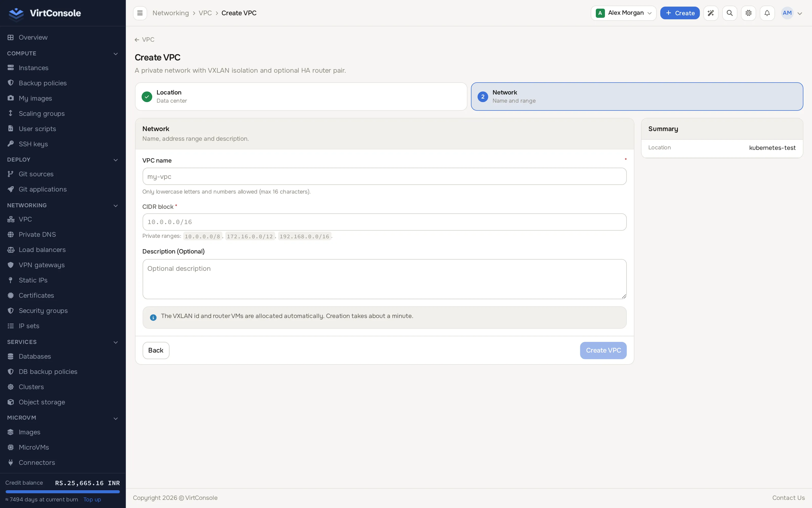Focus the VPC name field
Image resolution: width=812 pixels, height=508 pixels.
pyautogui.click(x=384, y=176)
